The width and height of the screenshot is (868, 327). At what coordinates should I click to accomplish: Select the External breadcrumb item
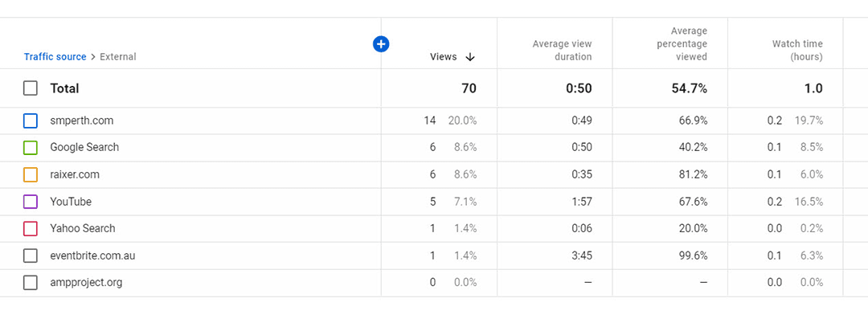(118, 56)
